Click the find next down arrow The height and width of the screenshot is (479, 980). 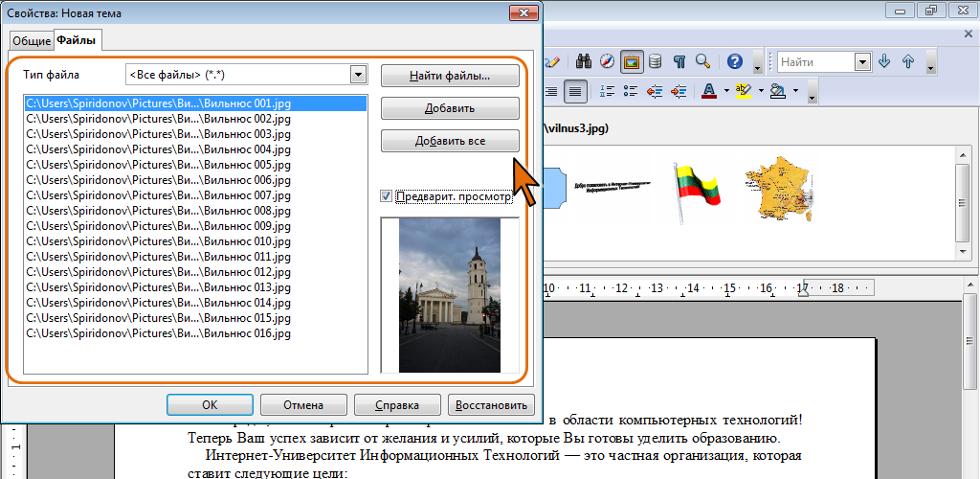[883, 62]
